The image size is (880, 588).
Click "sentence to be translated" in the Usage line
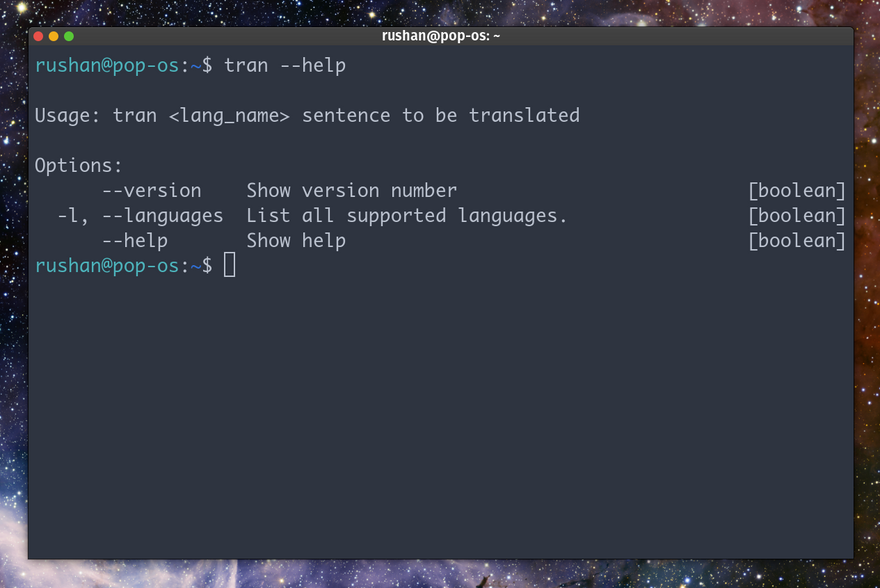click(440, 116)
